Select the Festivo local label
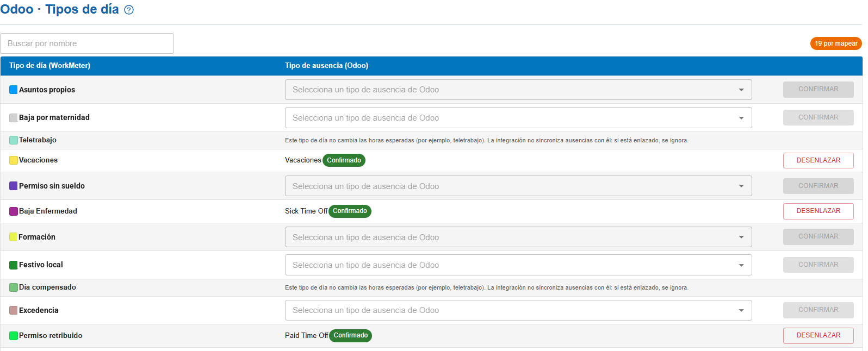868x351 pixels. pos(41,265)
